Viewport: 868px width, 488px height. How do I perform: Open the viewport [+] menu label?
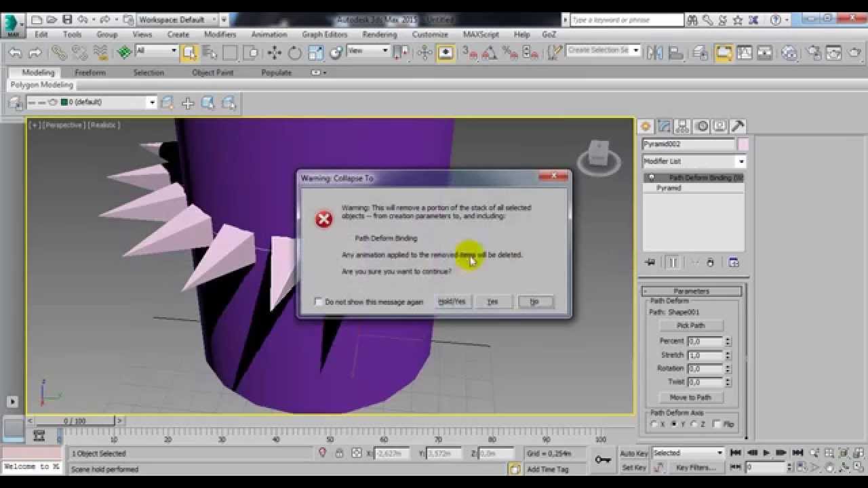pos(35,125)
